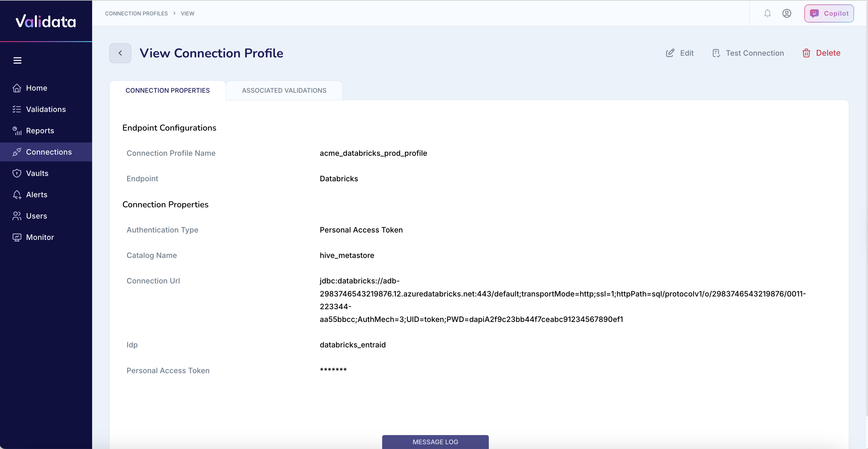Delete the connection profile
This screenshot has height=449, width=868.
pyautogui.click(x=821, y=53)
